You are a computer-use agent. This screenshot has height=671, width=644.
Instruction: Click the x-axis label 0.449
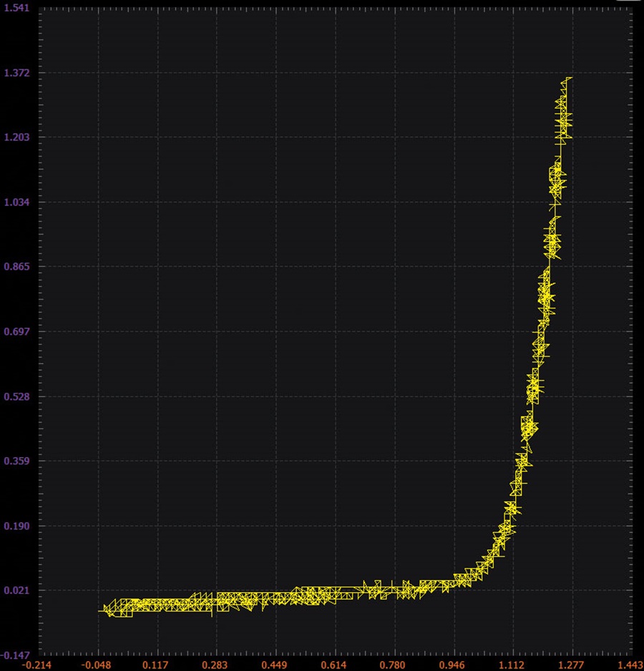pyautogui.click(x=275, y=665)
